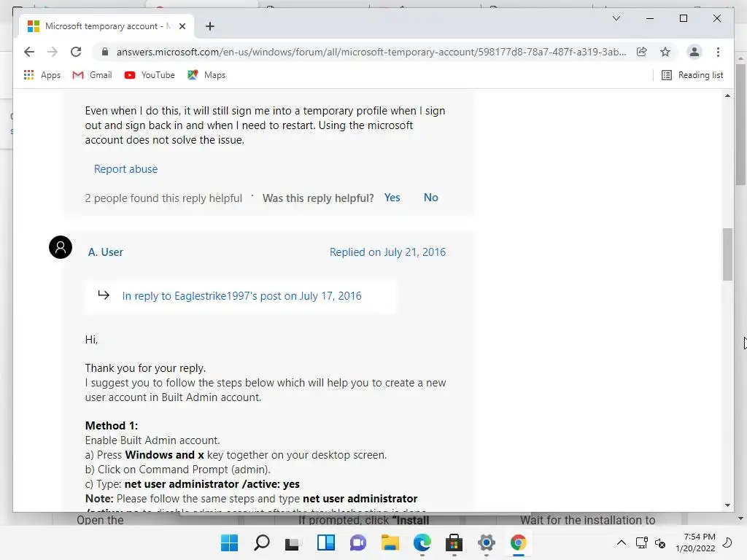This screenshot has height=560, width=747.
Task: Click the page scrollbar up arrow
Action: 727,96
